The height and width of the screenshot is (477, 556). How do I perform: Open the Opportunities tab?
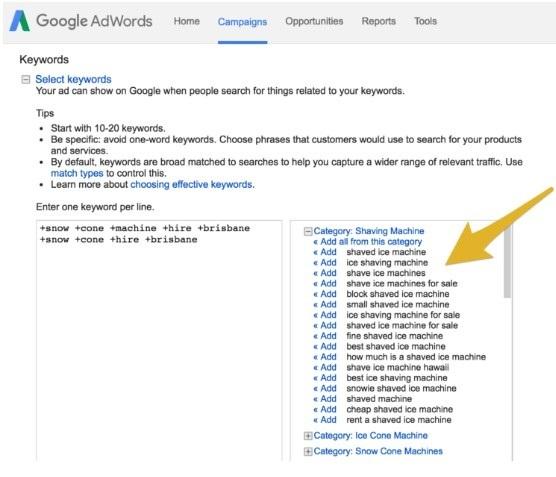(x=314, y=21)
